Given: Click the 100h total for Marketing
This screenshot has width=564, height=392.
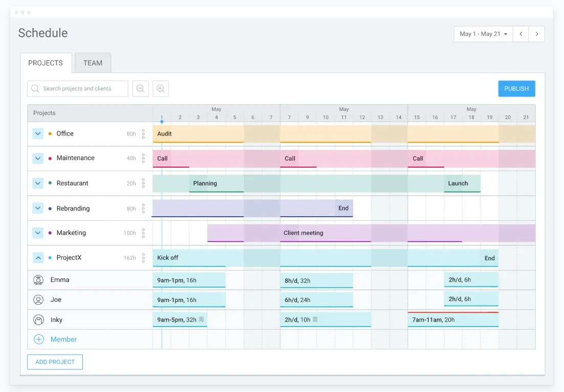Looking at the screenshot, I should pos(130,234).
